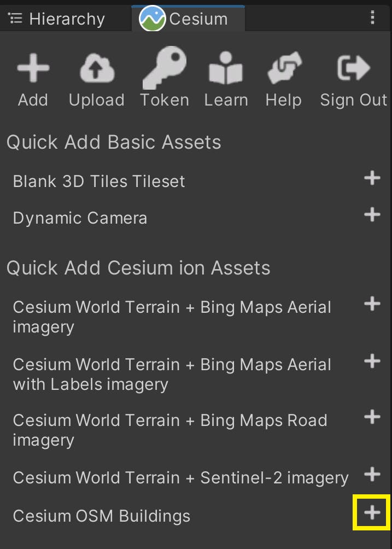
Task: Click the Hierarchy list icon
Action: point(15,18)
